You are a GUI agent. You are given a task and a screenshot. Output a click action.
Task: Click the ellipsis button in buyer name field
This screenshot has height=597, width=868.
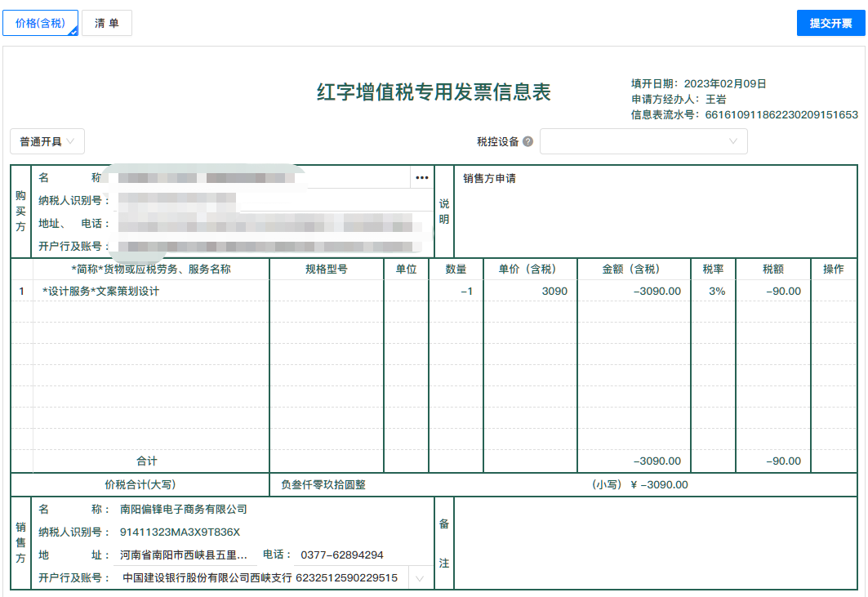(x=422, y=178)
